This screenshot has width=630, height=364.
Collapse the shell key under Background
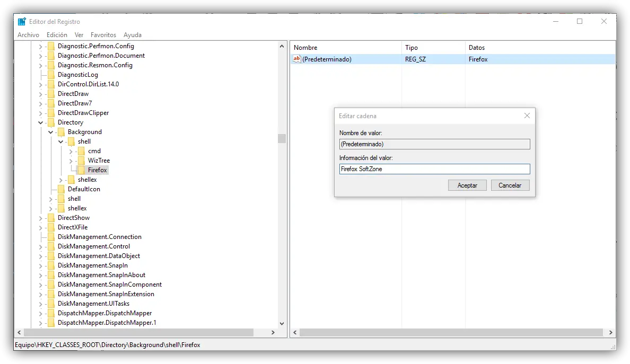tap(60, 141)
